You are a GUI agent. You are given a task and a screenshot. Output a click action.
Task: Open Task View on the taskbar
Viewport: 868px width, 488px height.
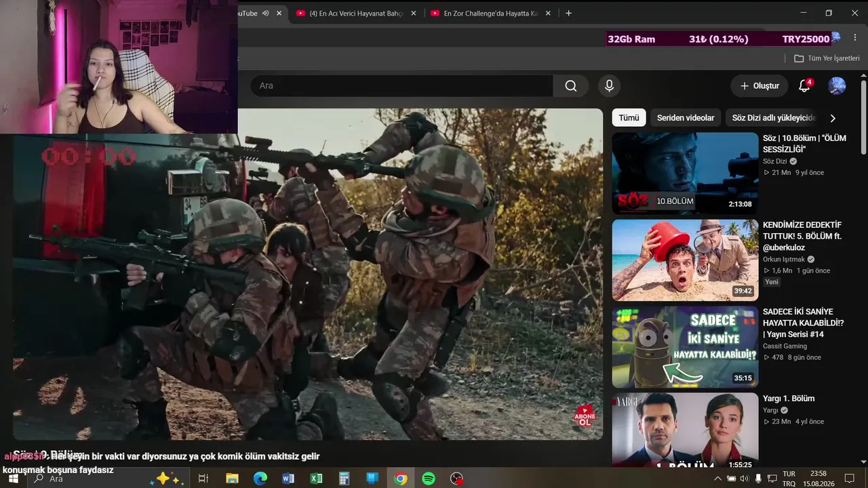(203, 479)
